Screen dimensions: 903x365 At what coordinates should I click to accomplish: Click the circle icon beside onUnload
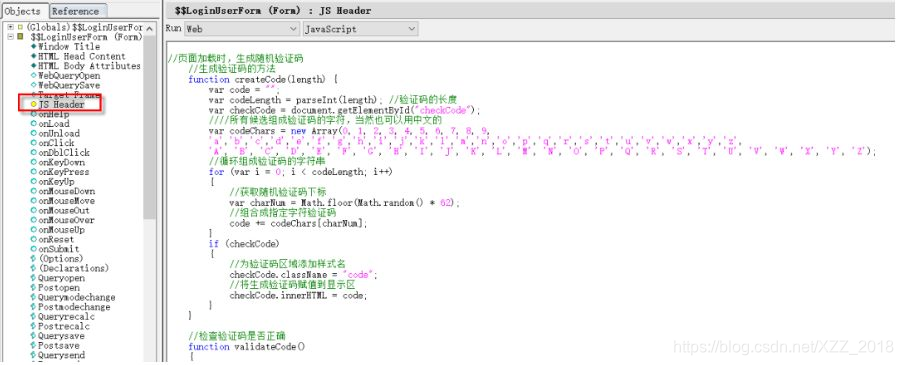coord(33,134)
